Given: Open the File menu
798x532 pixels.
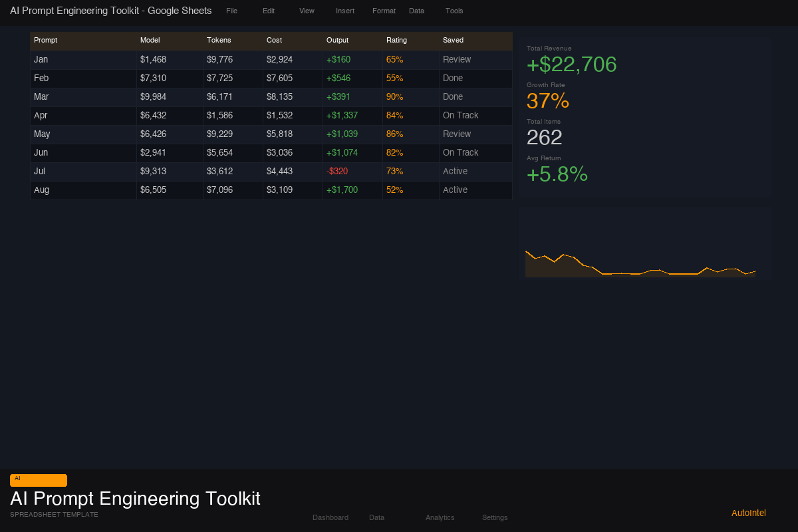Looking at the screenshot, I should (231, 11).
